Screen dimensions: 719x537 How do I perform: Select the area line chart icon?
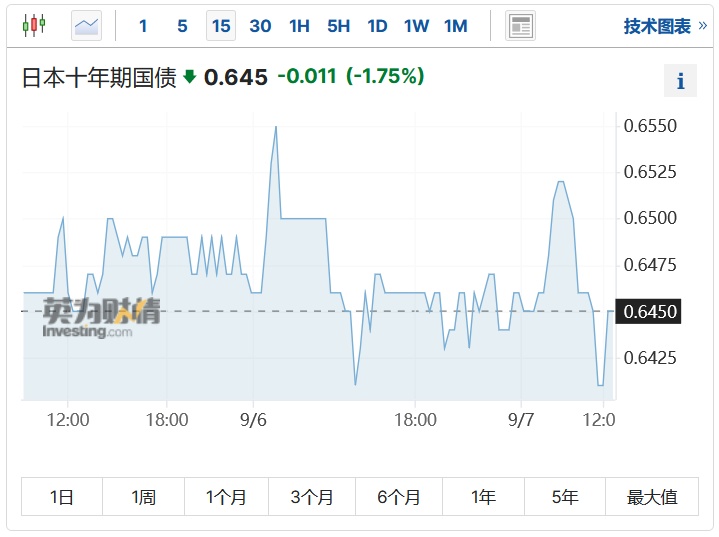[x=86, y=26]
